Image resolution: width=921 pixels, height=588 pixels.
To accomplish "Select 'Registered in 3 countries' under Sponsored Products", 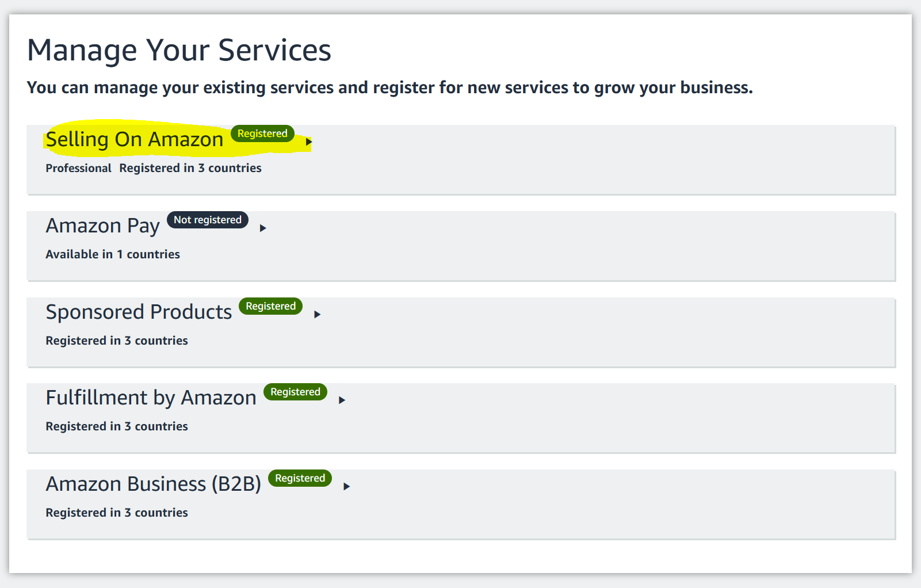I will pyautogui.click(x=117, y=341).
